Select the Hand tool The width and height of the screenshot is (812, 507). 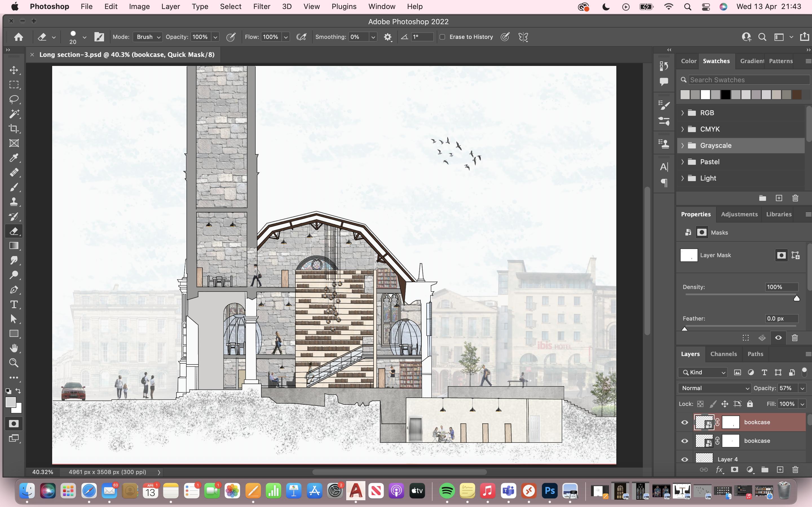[x=14, y=348]
